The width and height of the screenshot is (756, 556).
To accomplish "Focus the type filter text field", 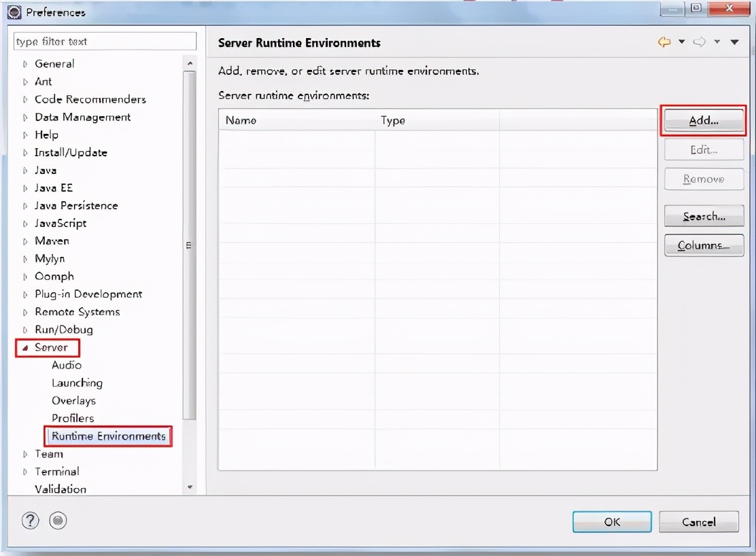I will coord(105,41).
